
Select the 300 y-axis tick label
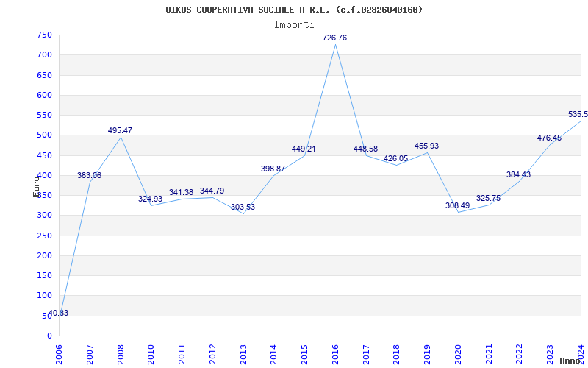[44, 216]
